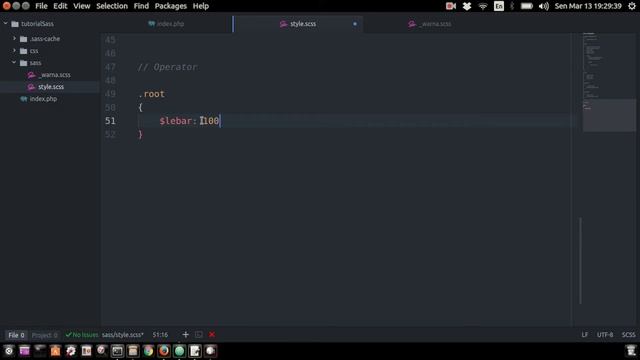Image resolution: width=640 pixels, height=360 pixels.
Task: Open the View menu
Action: coord(82,6)
